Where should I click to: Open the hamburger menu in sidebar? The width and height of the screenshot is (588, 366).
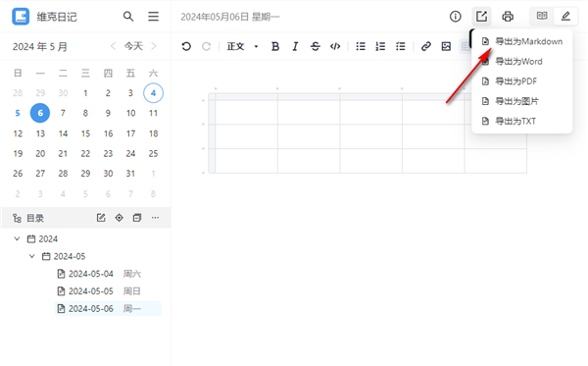click(x=153, y=17)
